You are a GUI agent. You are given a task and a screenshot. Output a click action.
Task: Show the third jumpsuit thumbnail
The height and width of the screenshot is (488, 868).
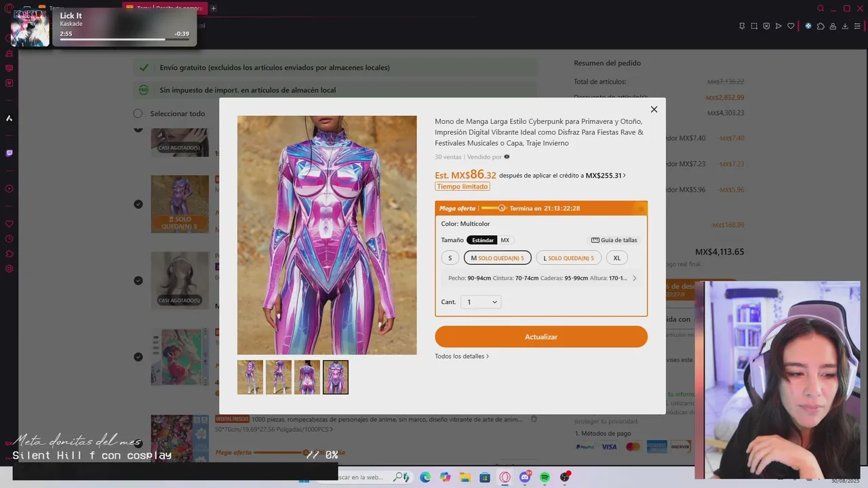[x=307, y=377]
